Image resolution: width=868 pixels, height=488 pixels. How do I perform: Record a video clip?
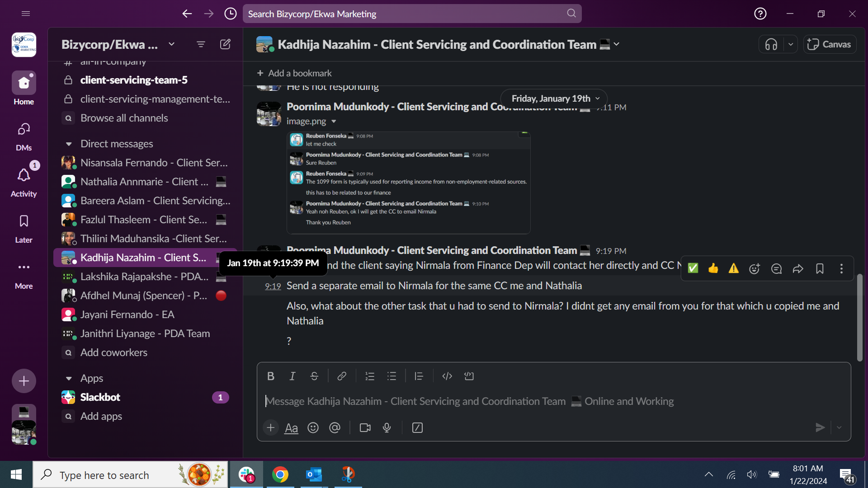[365, 427]
